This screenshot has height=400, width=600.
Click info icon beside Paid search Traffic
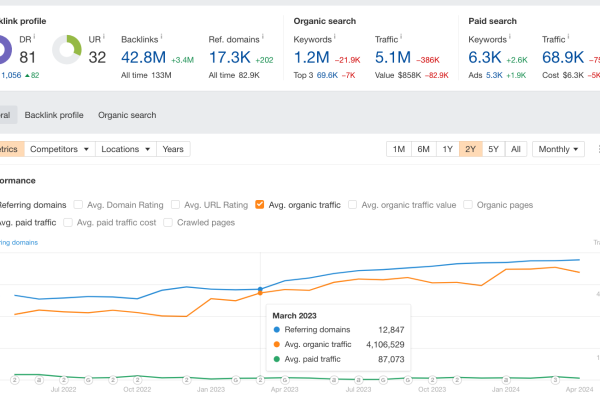click(568, 37)
